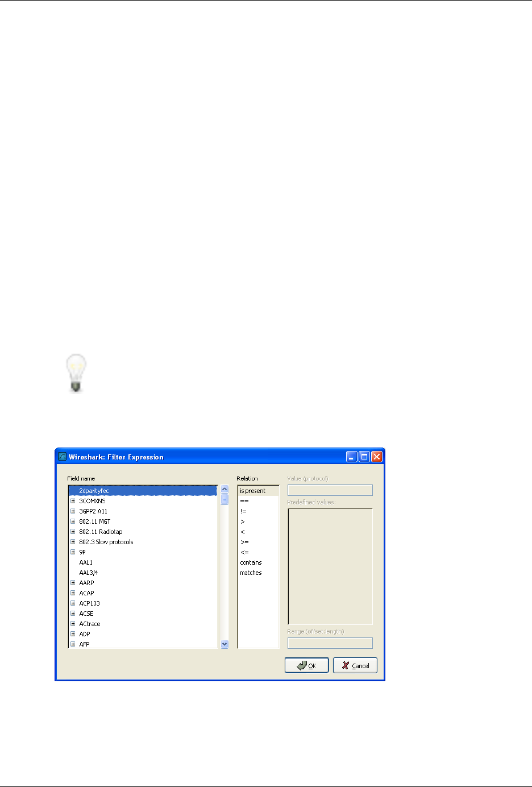The image size is (532, 787).
Task: Confirm the filter with OK button
Action: click(307, 665)
